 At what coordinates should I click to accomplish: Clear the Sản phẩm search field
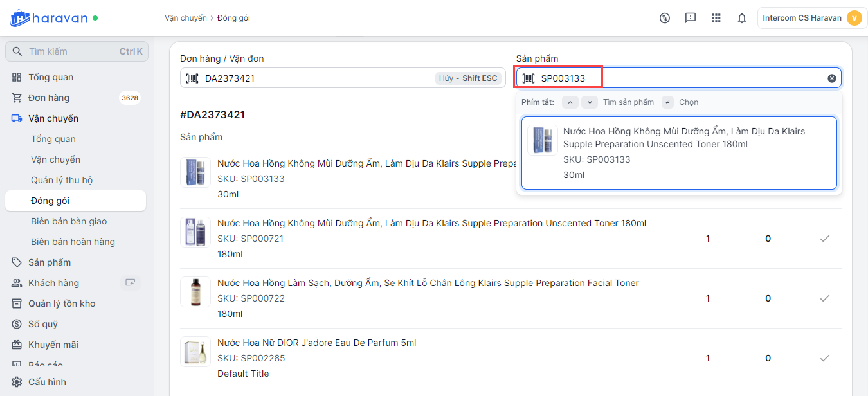point(831,78)
